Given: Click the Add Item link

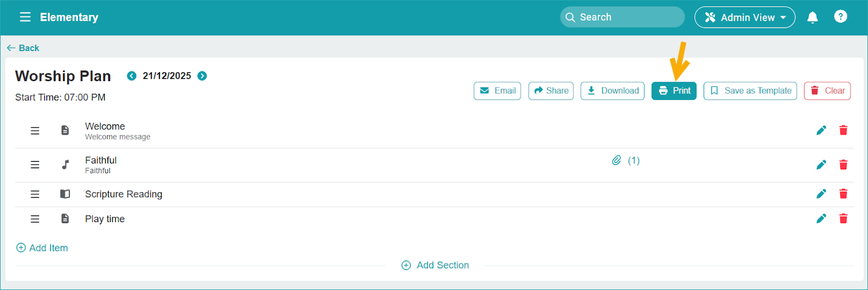Looking at the screenshot, I should coord(42,248).
